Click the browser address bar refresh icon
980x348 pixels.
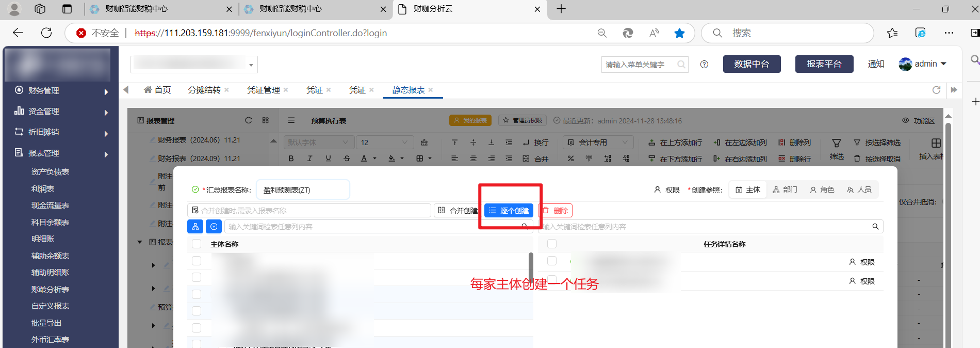pos(46,33)
